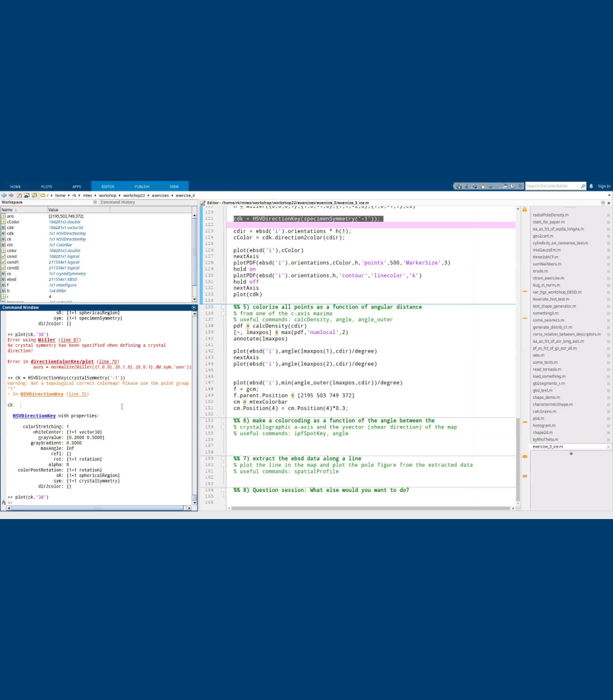Open the Miller error link in Command Window
Image resolution: width=613 pixels, height=700 pixels.
pyautogui.click(x=46, y=339)
